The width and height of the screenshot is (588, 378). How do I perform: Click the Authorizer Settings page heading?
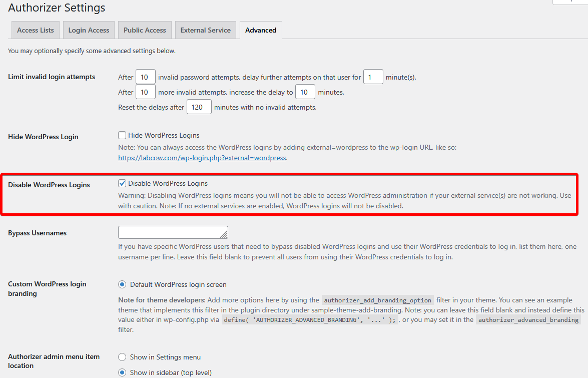point(57,8)
